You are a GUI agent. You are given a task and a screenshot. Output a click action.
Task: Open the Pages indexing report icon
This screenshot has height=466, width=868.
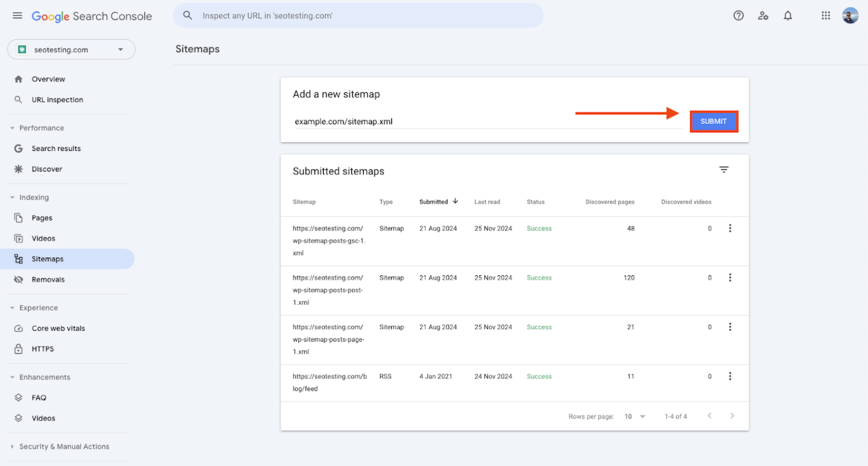click(x=19, y=218)
